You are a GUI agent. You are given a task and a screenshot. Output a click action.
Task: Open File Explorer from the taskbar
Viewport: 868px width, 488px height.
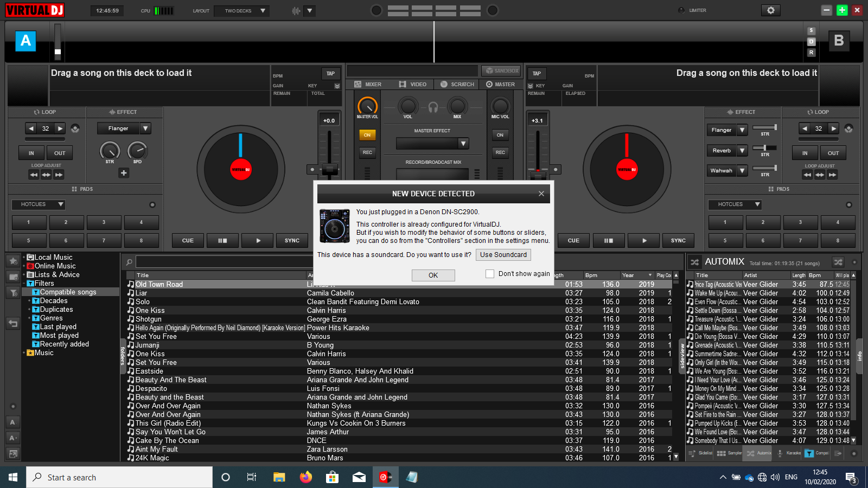(x=279, y=477)
